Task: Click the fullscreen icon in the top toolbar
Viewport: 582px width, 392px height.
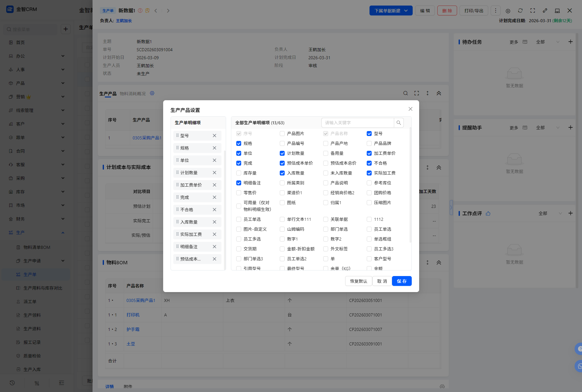Action: 533,11
